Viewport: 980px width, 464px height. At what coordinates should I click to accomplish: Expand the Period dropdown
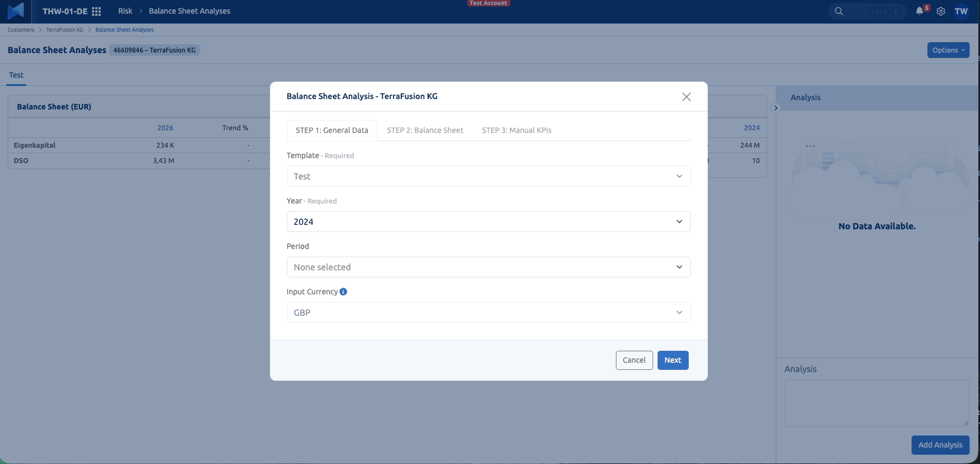[488, 267]
